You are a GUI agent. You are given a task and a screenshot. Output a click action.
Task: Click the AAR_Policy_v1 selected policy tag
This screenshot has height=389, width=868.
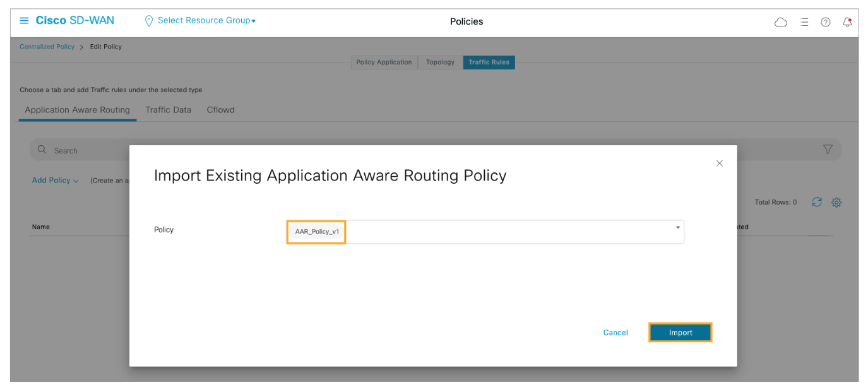(x=317, y=232)
